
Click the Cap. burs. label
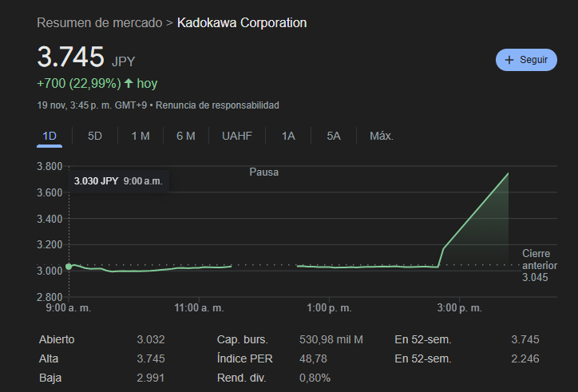coord(243,339)
